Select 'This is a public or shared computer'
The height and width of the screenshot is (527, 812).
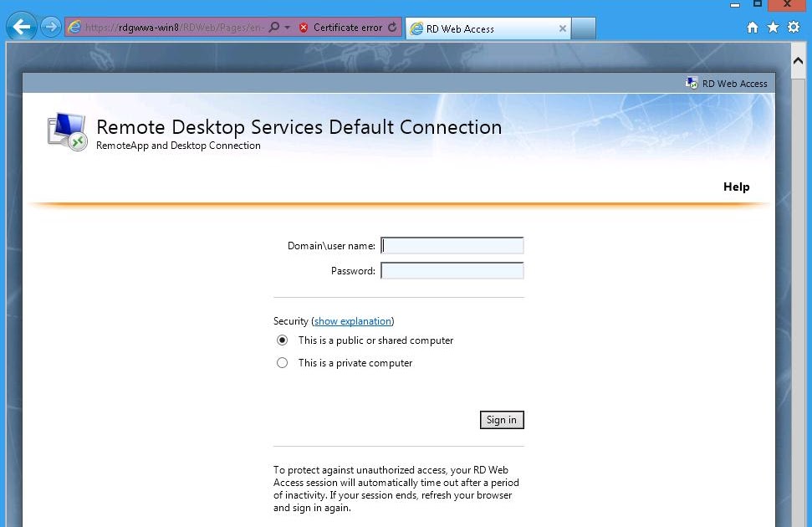point(282,340)
